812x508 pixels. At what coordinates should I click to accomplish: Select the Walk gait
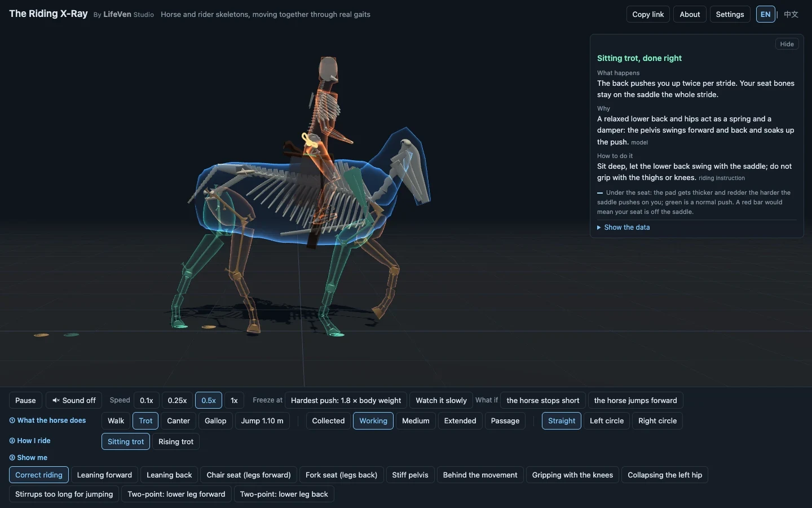pyautogui.click(x=116, y=421)
